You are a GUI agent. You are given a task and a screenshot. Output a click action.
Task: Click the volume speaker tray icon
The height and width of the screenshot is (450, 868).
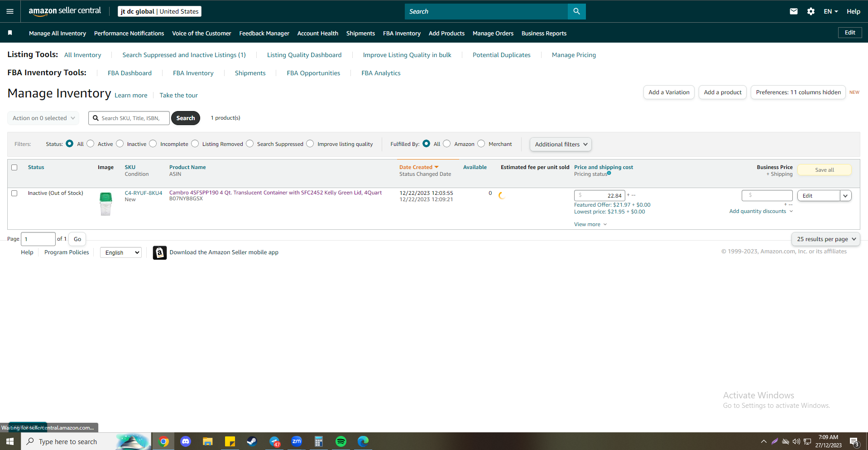pos(796,441)
